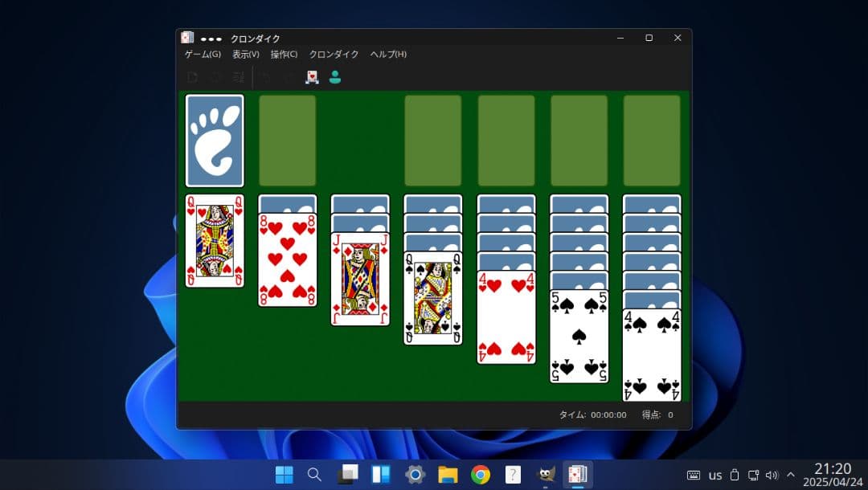Click the select game toolbar icon
The height and width of the screenshot is (490, 868).
(x=238, y=76)
